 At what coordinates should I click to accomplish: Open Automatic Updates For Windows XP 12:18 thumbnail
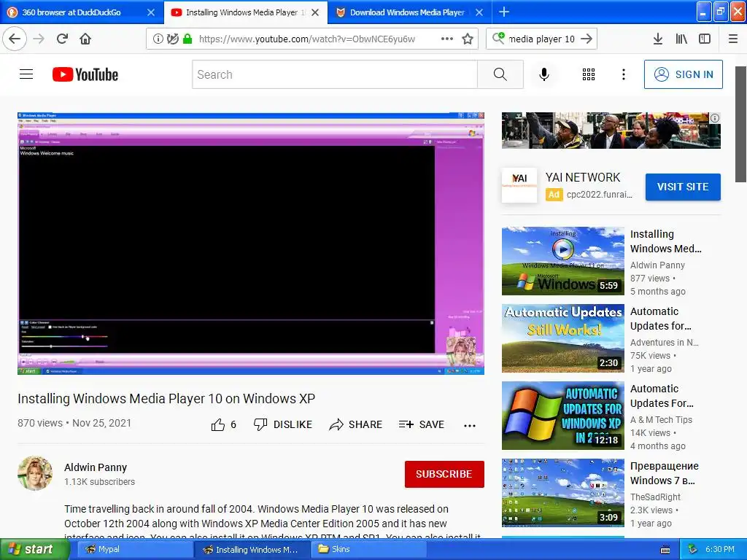click(562, 415)
